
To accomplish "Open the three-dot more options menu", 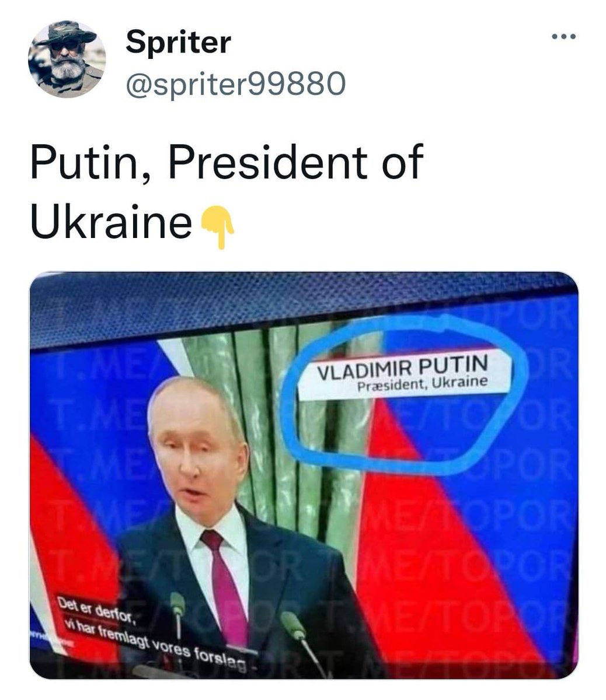I will (x=564, y=38).
